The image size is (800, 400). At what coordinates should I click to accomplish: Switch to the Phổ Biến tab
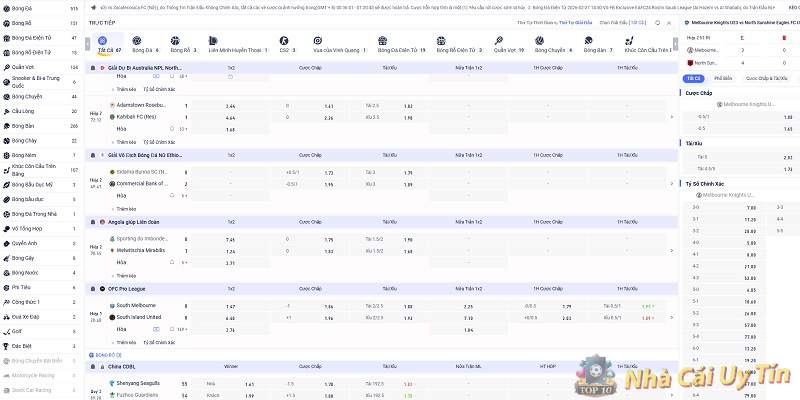(724, 77)
